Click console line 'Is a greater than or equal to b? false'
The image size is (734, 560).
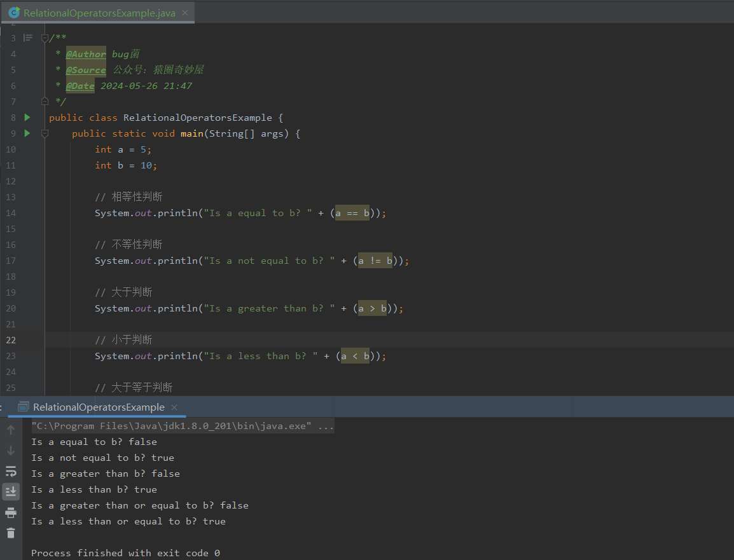[x=140, y=506]
